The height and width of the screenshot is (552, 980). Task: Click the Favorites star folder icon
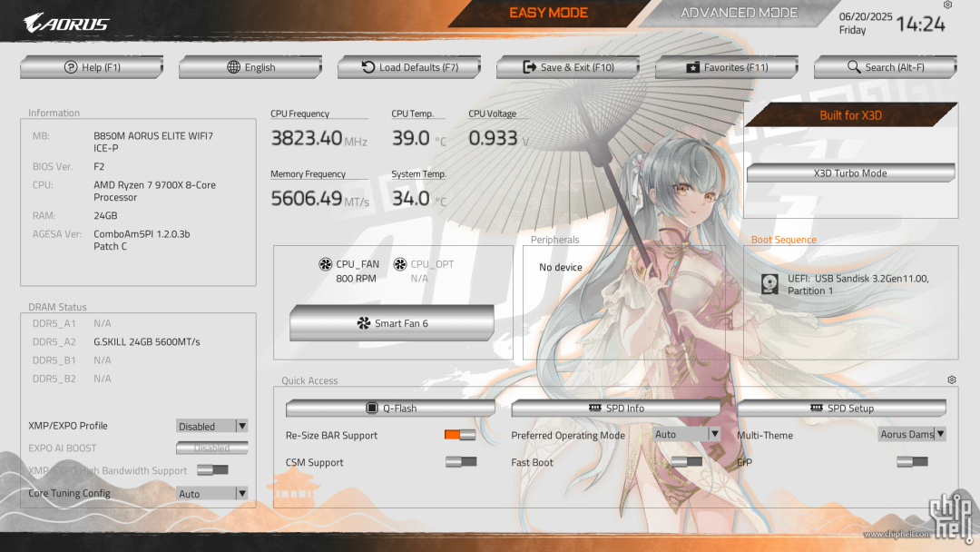[692, 67]
